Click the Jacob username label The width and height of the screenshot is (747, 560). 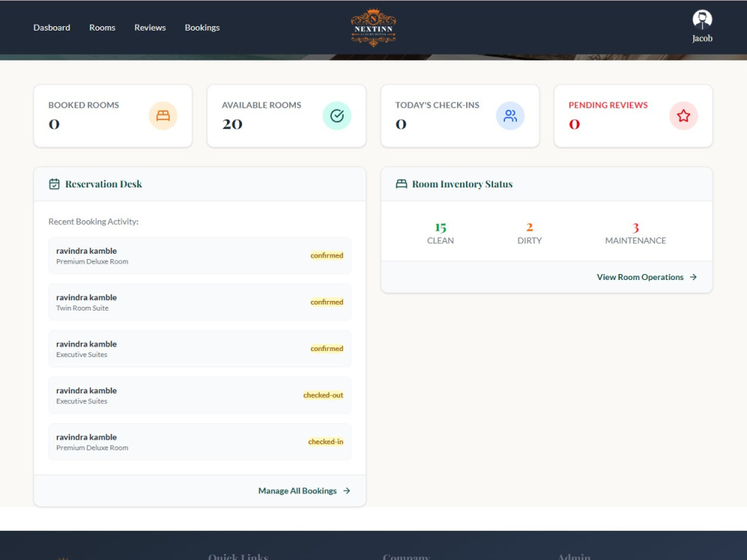coord(701,39)
